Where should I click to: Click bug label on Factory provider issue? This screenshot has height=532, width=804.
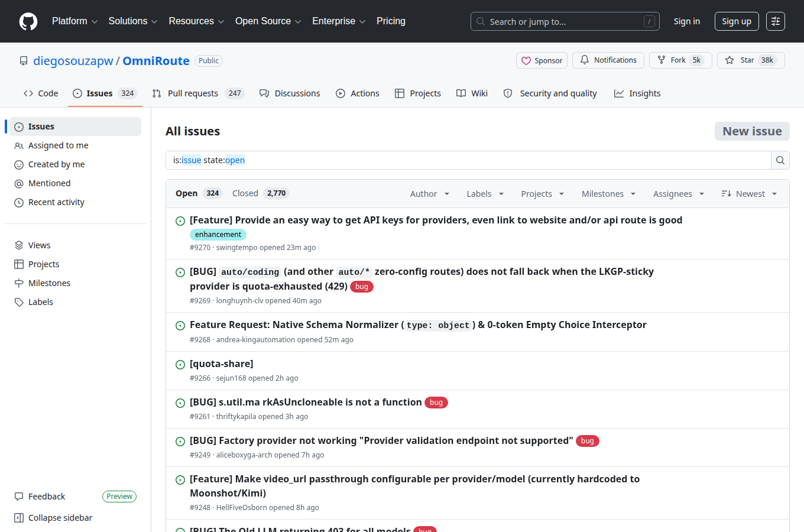point(588,441)
